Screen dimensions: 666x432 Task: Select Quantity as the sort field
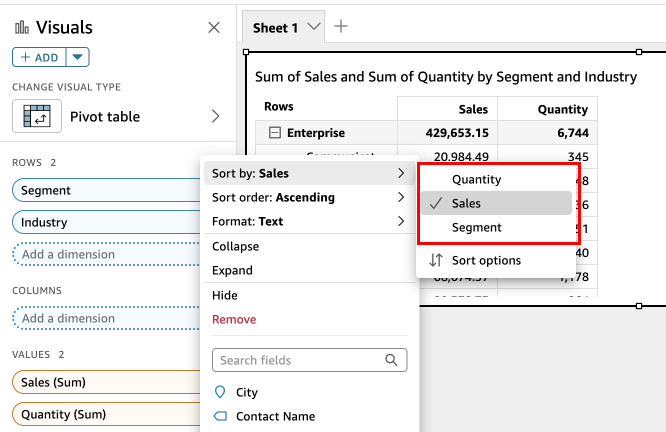pos(476,179)
